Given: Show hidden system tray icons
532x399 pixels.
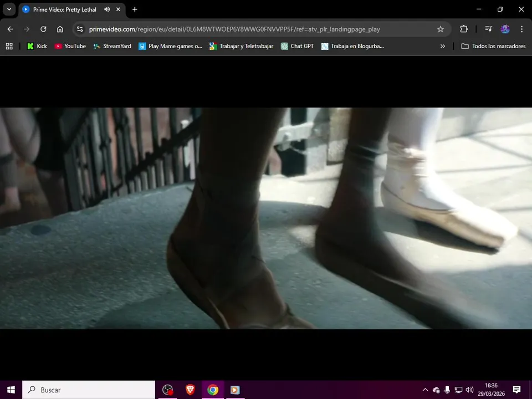Looking at the screenshot, I should [425, 390].
